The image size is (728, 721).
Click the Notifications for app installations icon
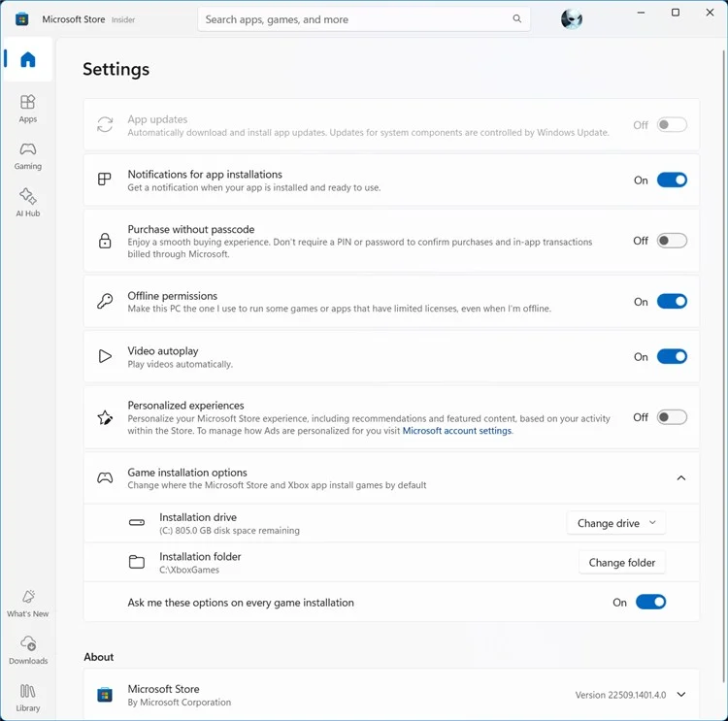click(105, 180)
